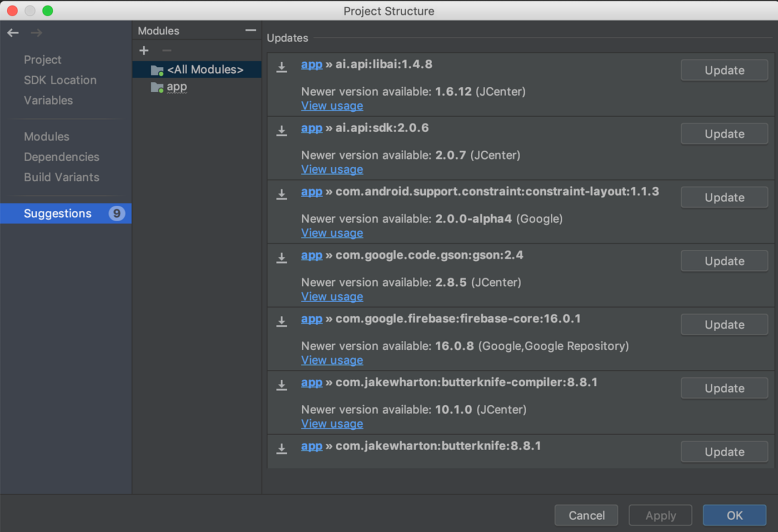Click the remove module minus icon
This screenshot has height=532, width=778.
pyautogui.click(x=166, y=50)
